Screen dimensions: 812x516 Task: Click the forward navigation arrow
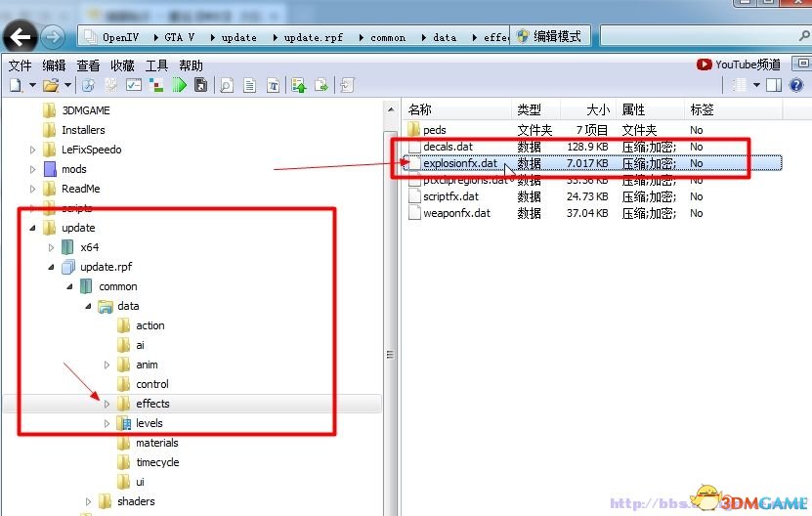click(53, 37)
